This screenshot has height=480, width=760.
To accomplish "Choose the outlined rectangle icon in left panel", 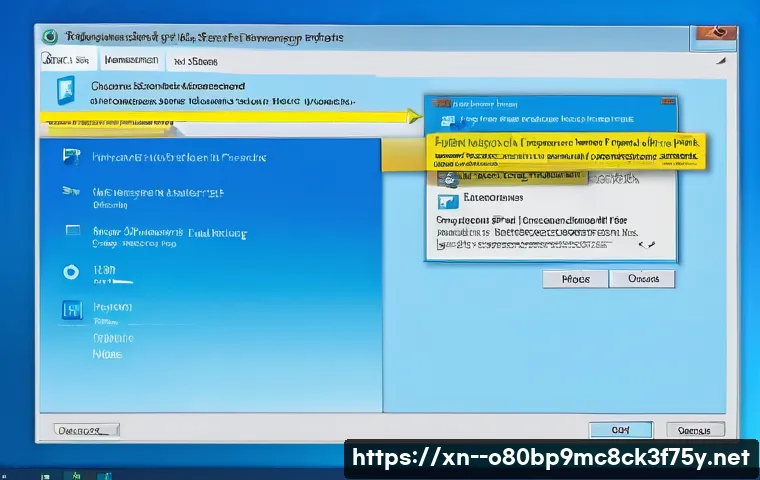I will 73,230.
